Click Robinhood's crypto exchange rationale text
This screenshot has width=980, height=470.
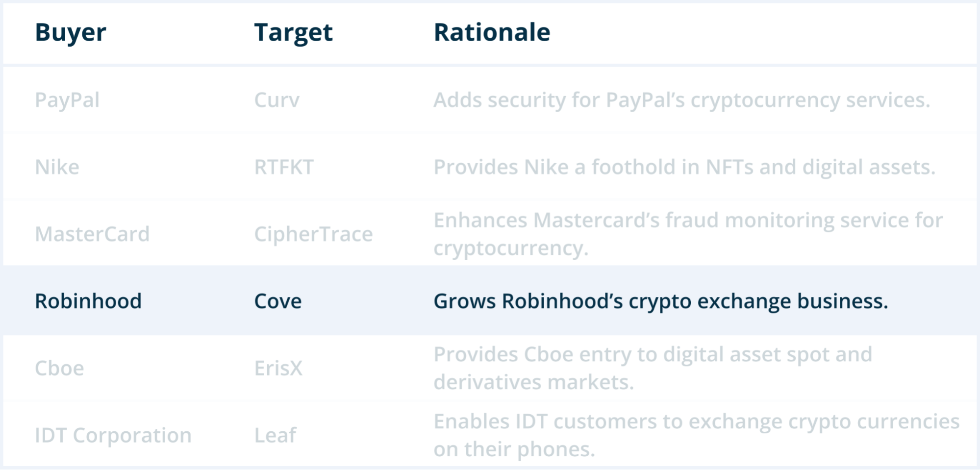tap(660, 301)
